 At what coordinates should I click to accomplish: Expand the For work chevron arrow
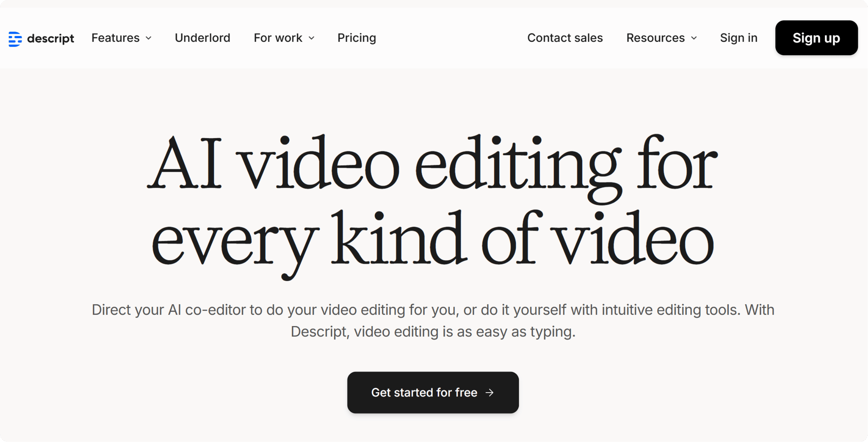312,38
